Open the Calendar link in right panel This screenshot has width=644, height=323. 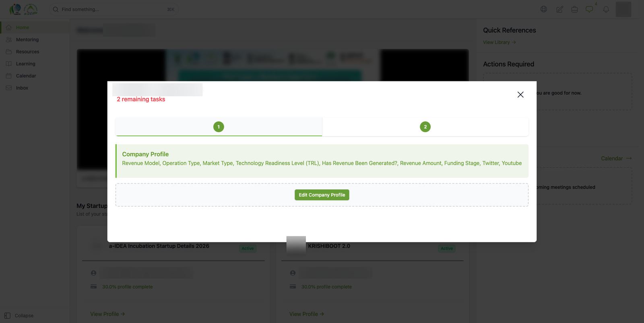coord(616,158)
